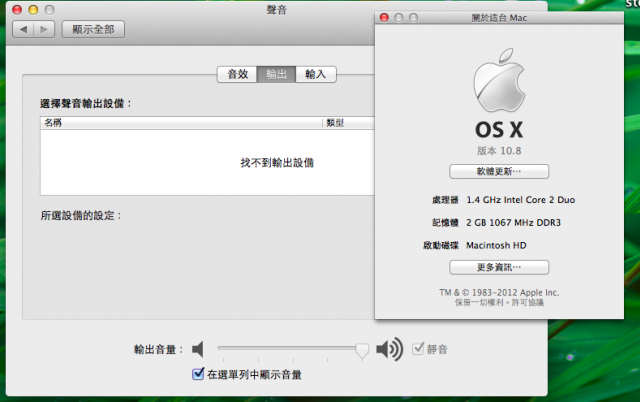Click the loud volume speaker icon
The image size is (640, 402).
(389, 349)
